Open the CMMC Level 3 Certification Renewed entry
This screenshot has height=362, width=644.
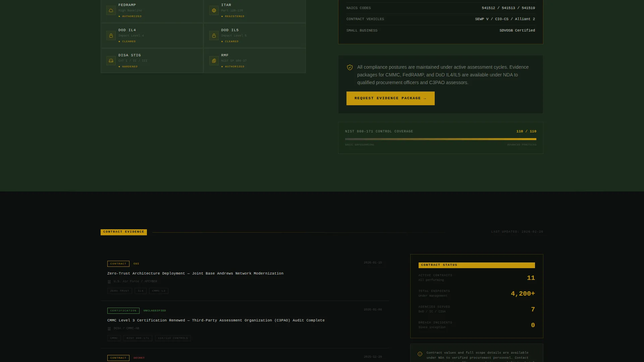click(x=216, y=320)
